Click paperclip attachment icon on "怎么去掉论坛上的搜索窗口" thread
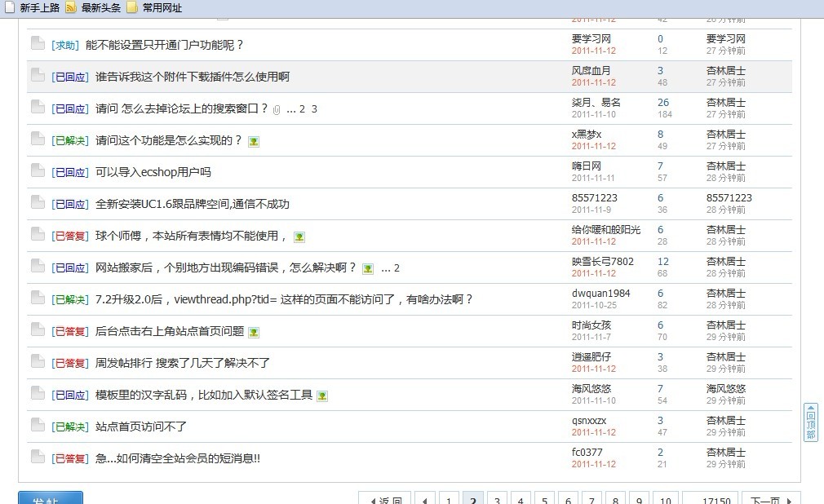The width and height of the screenshot is (824, 504). click(277, 109)
